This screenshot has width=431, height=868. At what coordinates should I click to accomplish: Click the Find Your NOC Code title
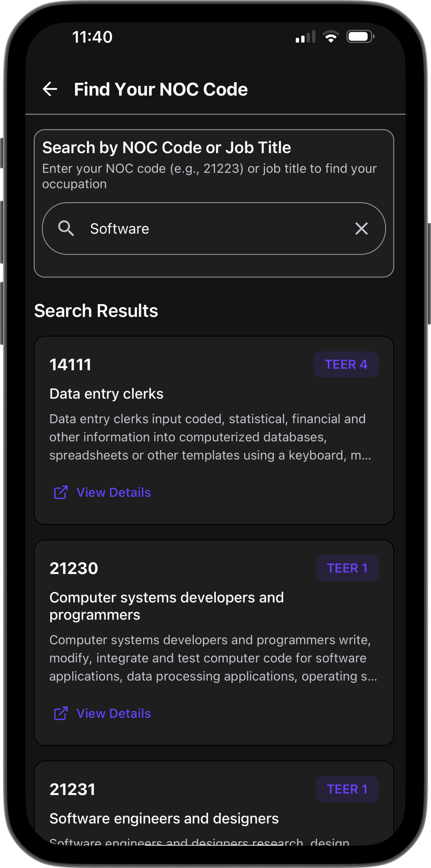pos(161,89)
